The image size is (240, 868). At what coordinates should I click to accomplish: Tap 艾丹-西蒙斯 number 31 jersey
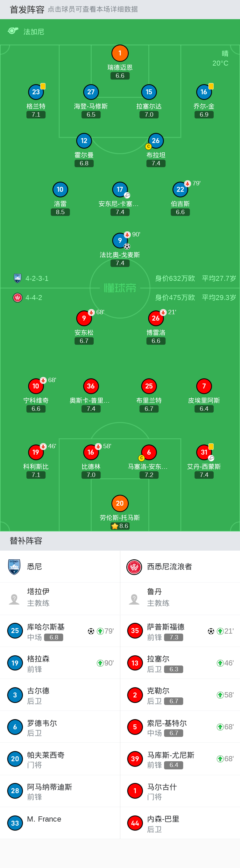(x=204, y=452)
